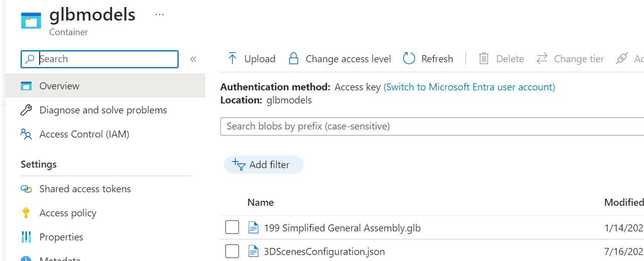This screenshot has width=644, height=261.
Task: Click the Change access level lock icon
Action: 294,59
